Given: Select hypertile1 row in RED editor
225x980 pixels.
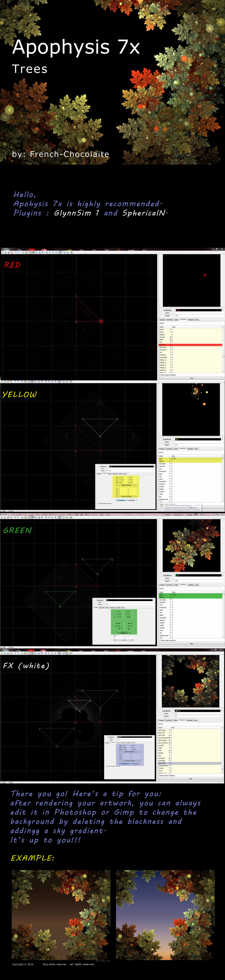Looking at the screenshot, I should tap(190, 355).
